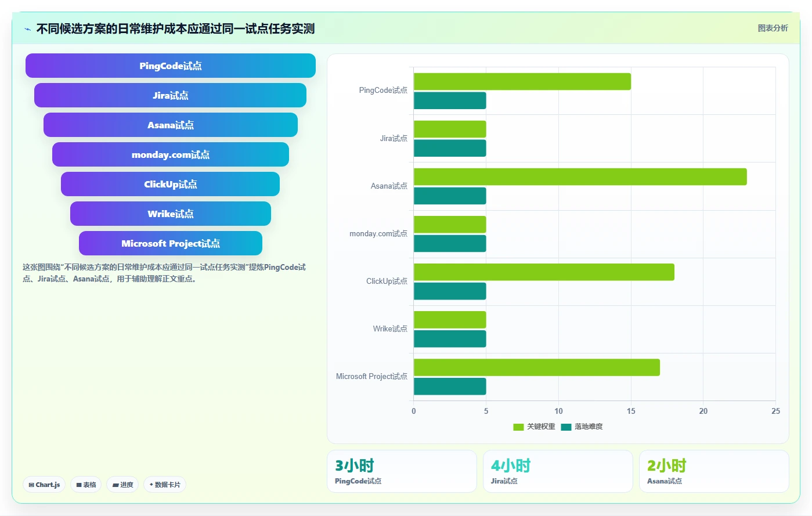Image resolution: width=812 pixels, height=516 pixels.
Task: Open the 4小时 Jira试点 data card
Action: (x=558, y=471)
